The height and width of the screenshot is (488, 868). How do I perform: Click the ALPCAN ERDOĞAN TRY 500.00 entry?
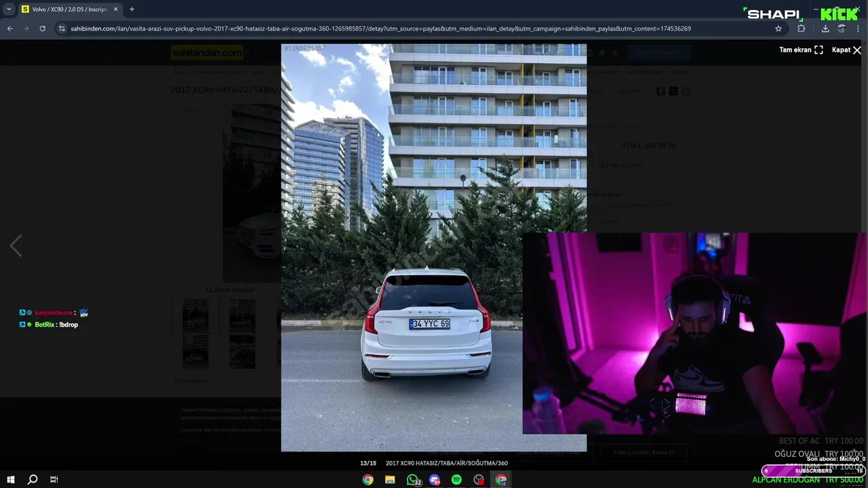coord(808,480)
